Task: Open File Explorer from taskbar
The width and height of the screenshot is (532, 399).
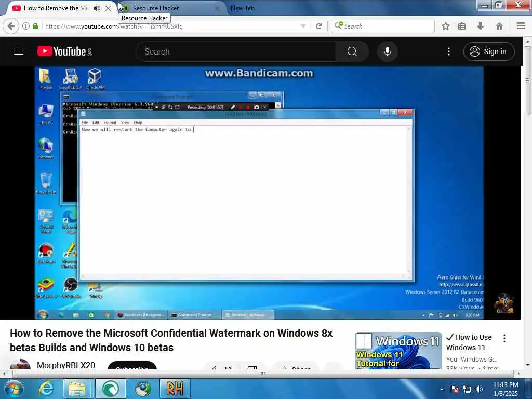Action: (77, 389)
